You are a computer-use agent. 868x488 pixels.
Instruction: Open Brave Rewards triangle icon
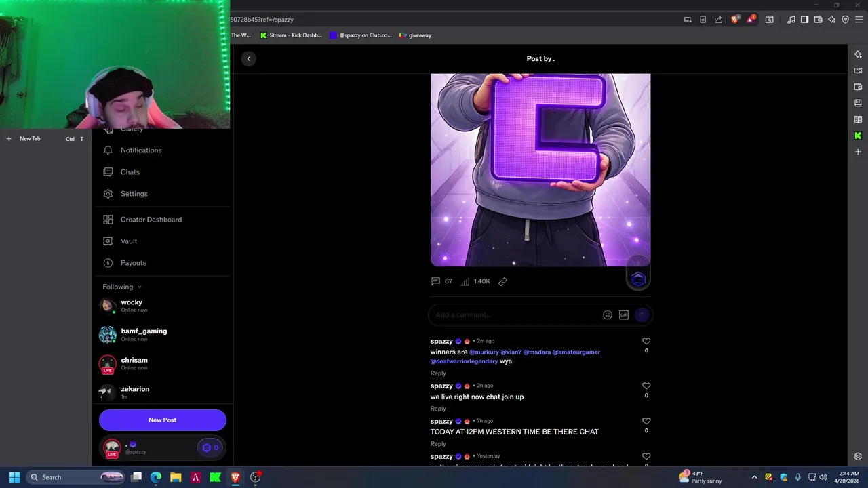click(x=751, y=20)
